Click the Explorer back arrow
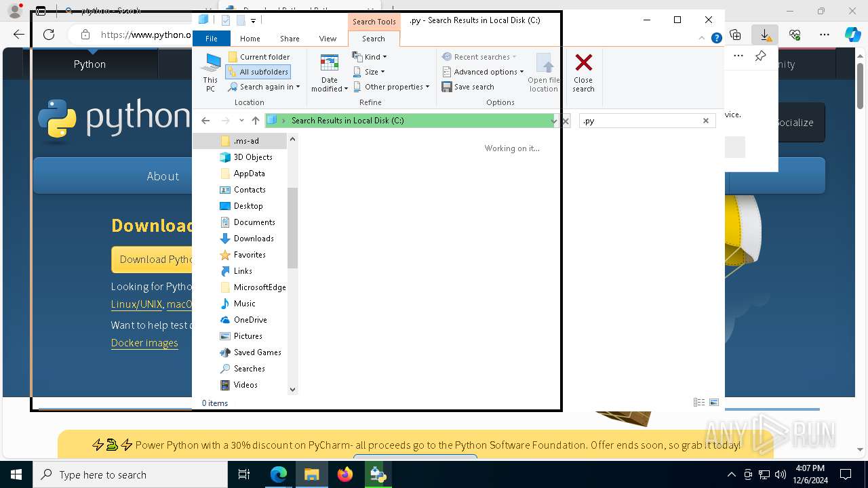Screen dimensions: 868x488 coord(205,121)
